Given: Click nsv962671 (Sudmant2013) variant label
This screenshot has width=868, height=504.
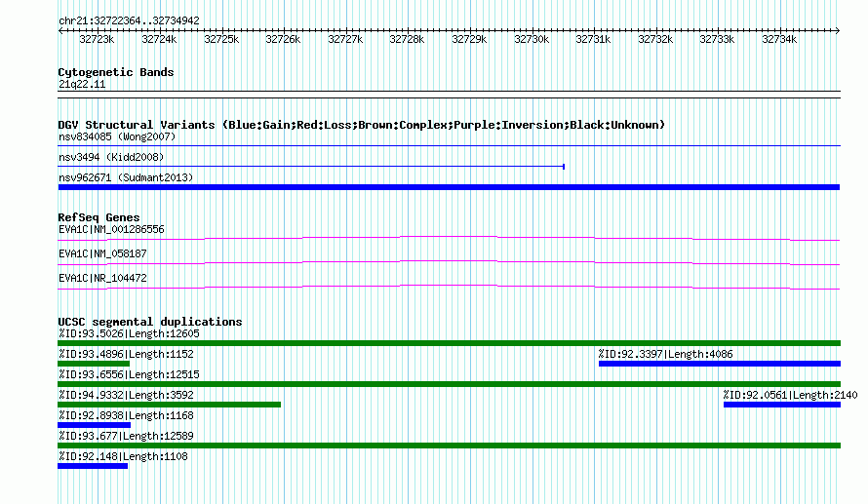Looking at the screenshot, I should point(126,177).
